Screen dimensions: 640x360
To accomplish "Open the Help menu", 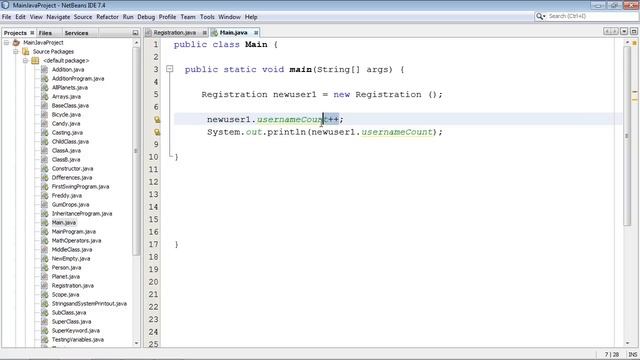I will tap(251, 17).
